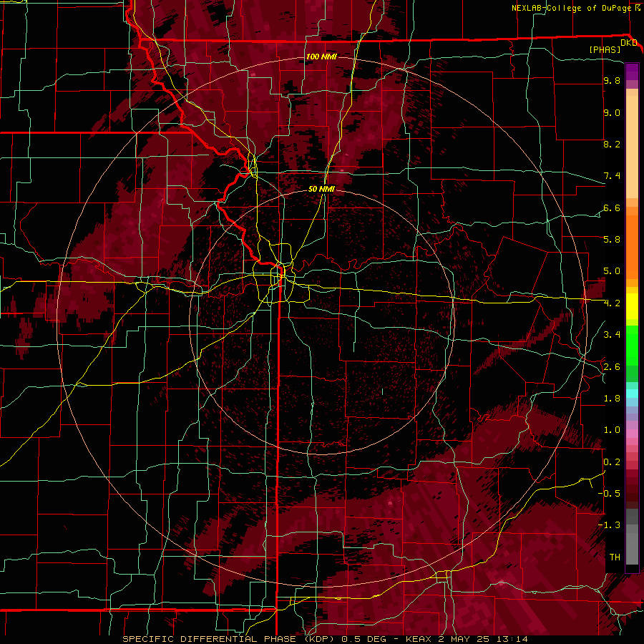Click the -1.3 scale value
Screen dimensions: 644x644
610,525
